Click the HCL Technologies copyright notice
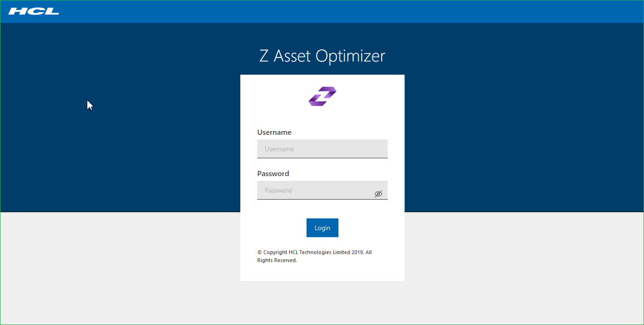644x325 pixels. tap(314, 256)
